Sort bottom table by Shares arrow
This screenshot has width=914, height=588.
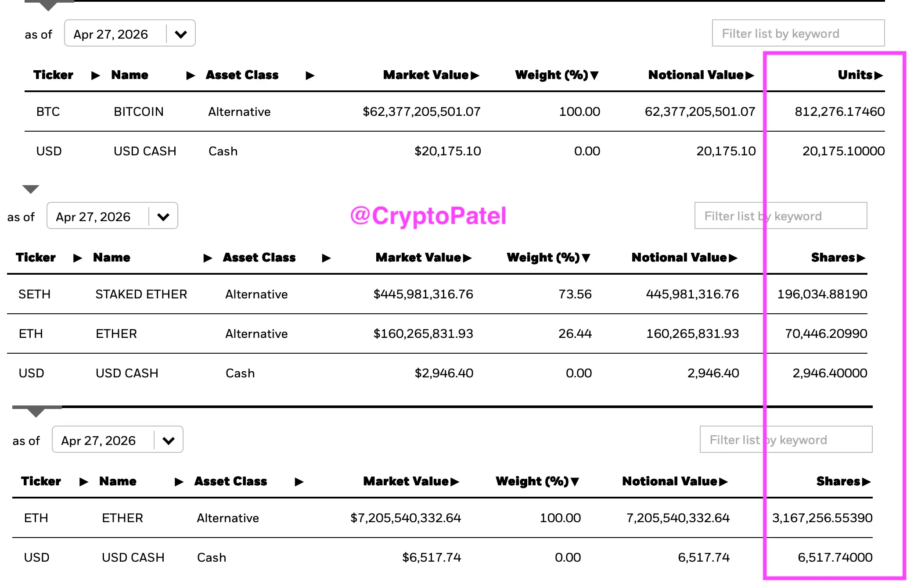click(x=866, y=482)
